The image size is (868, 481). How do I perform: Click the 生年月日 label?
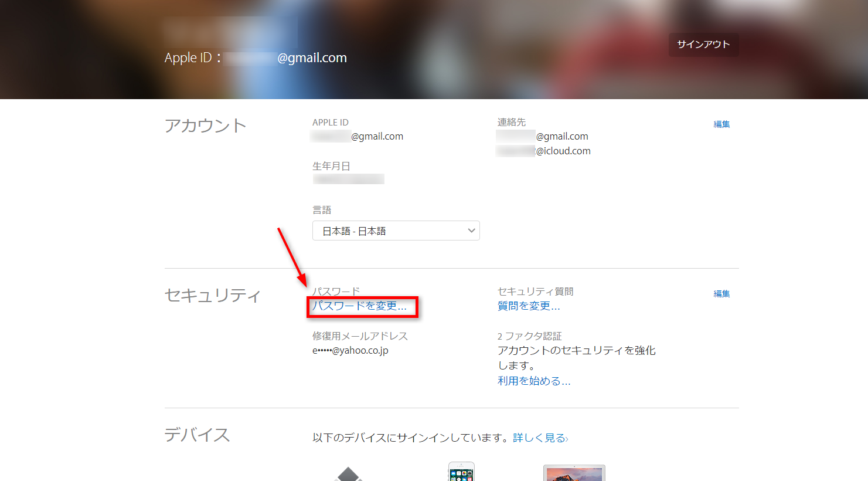coord(331,166)
